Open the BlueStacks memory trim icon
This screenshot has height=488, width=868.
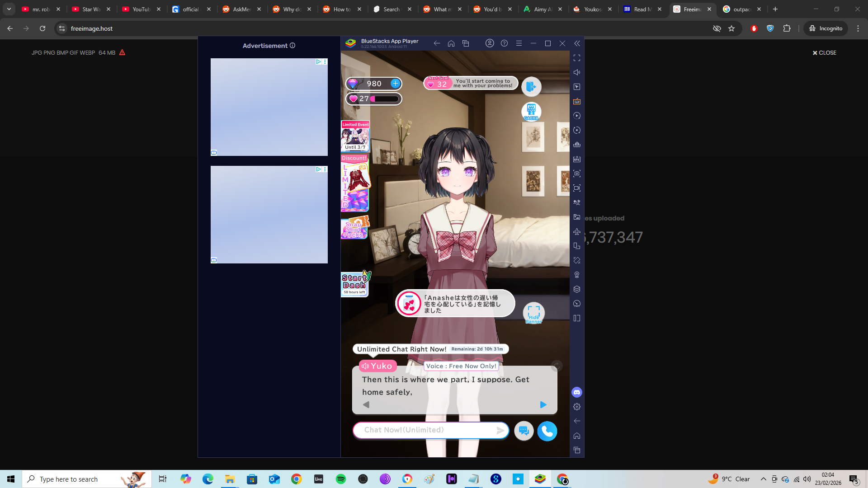[x=577, y=145]
